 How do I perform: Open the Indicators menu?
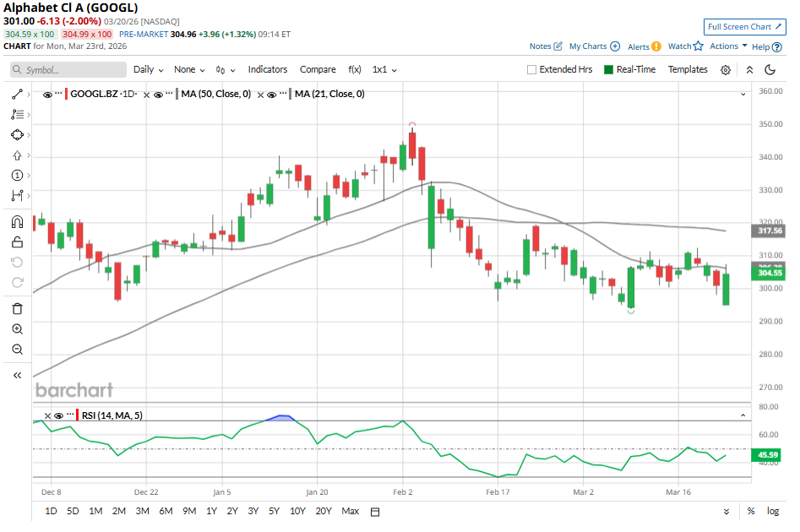pos(267,70)
